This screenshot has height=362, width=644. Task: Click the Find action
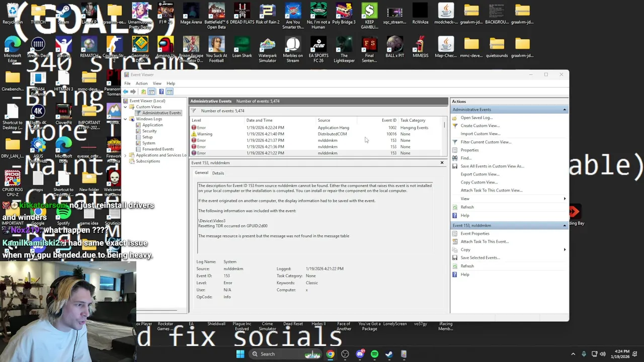466,158
